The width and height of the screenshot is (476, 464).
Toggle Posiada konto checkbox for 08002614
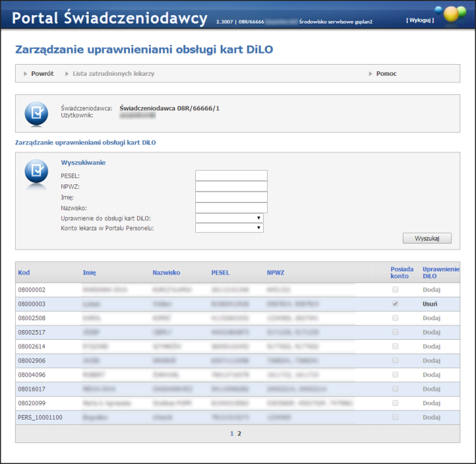coord(395,346)
